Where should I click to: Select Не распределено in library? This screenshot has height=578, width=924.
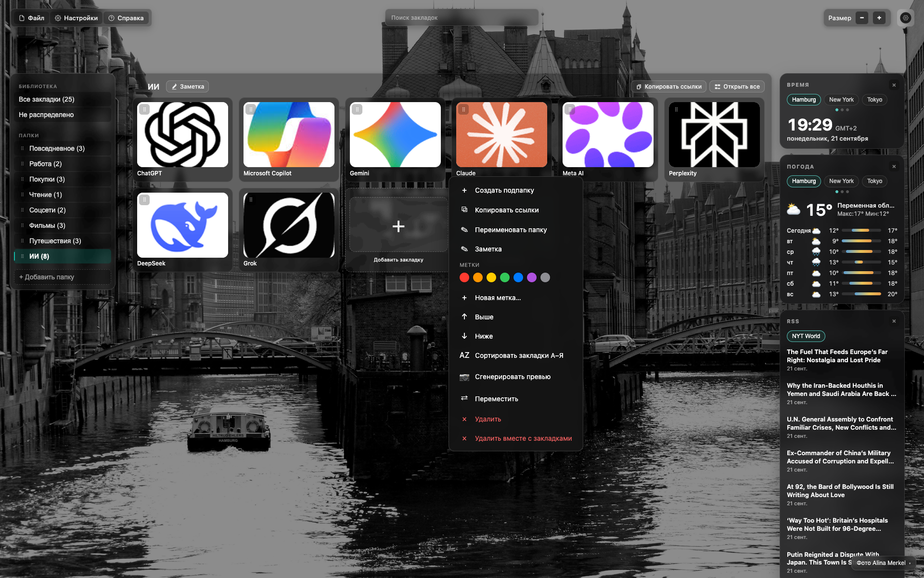tap(63, 115)
